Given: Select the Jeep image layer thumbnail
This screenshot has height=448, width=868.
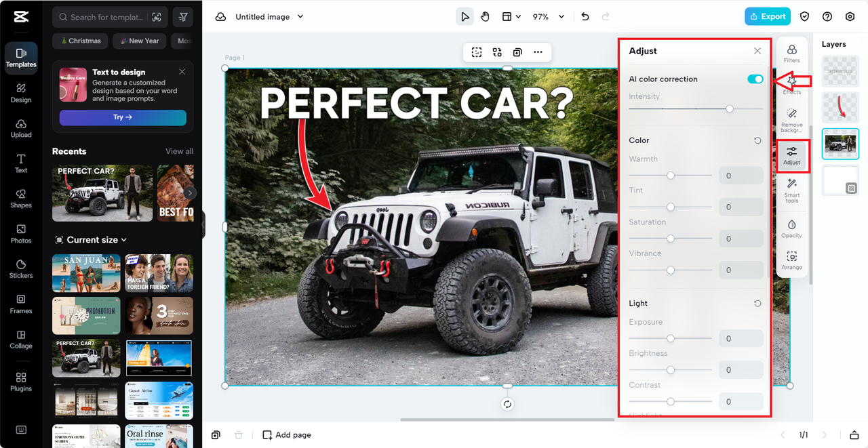Looking at the screenshot, I should click(840, 144).
